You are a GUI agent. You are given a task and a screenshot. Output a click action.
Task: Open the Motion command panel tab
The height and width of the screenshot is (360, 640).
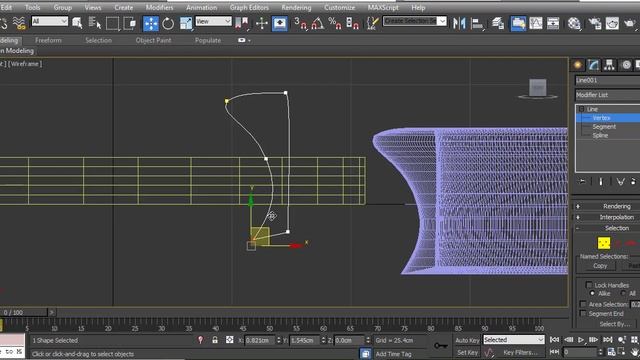pos(626,64)
